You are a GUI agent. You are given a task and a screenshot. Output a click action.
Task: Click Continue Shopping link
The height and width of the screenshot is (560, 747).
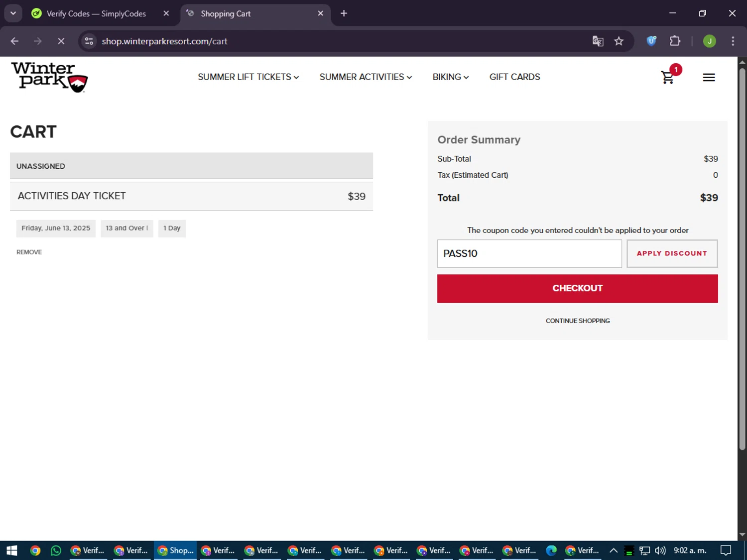pyautogui.click(x=578, y=321)
